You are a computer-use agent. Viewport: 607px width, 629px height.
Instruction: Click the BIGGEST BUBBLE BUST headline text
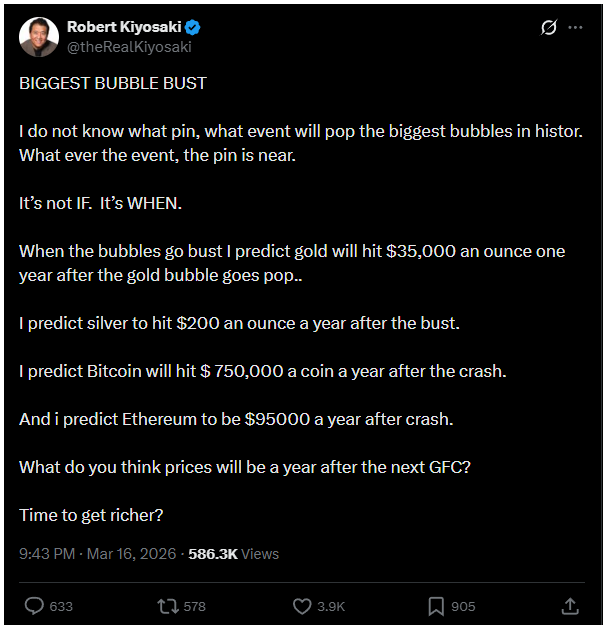[x=113, y=83]
